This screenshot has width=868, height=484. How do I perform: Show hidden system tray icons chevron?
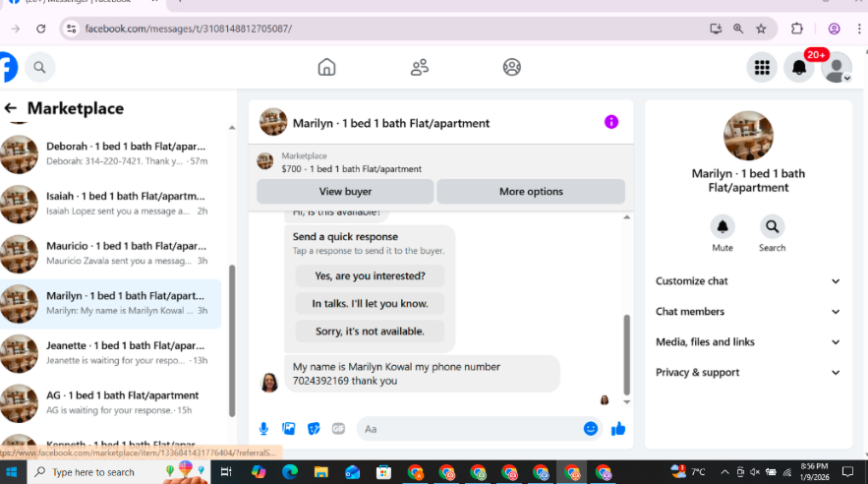tap(724, 472)
